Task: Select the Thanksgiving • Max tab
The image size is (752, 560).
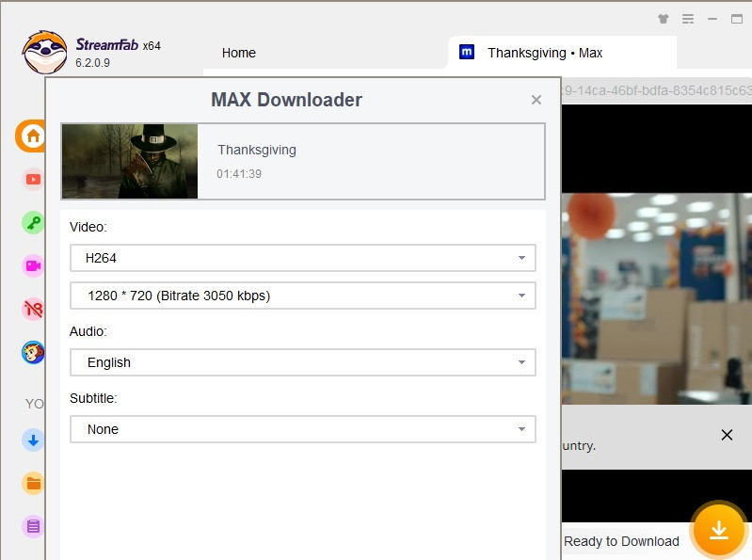Action: 544,53
